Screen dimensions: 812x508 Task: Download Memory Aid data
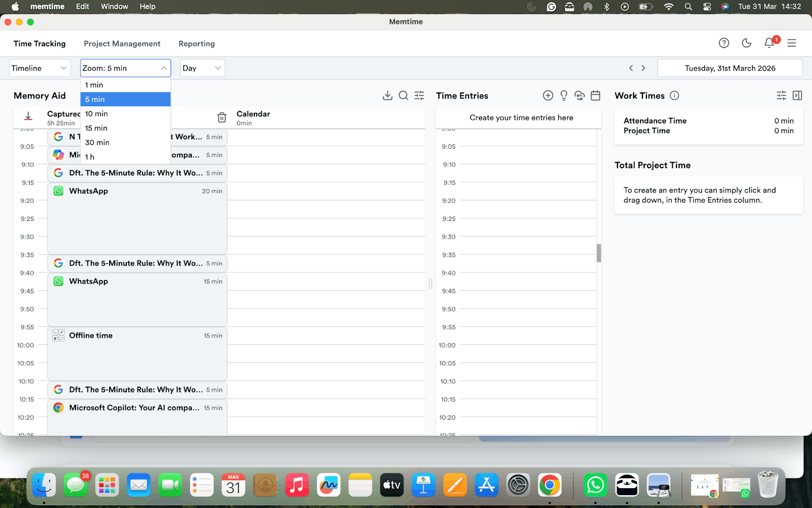tap(388, 95)
